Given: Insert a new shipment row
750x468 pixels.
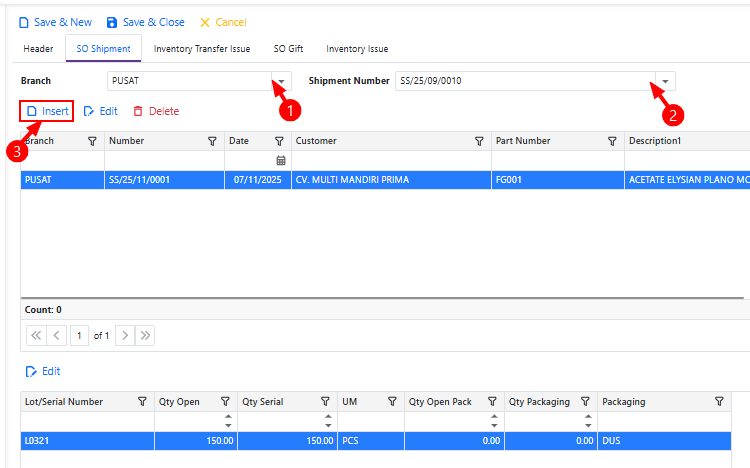Looking at the screenshot, I should click(47, 111).
